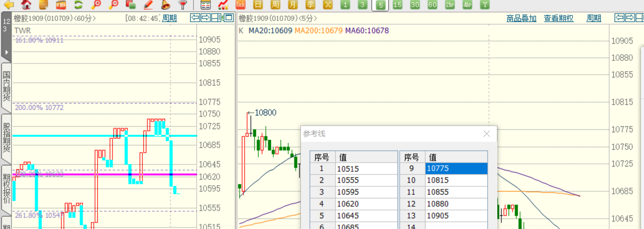Select the red pencil drawing tool
This screenshot has height=229, width=644.
[x=148, y=5]
